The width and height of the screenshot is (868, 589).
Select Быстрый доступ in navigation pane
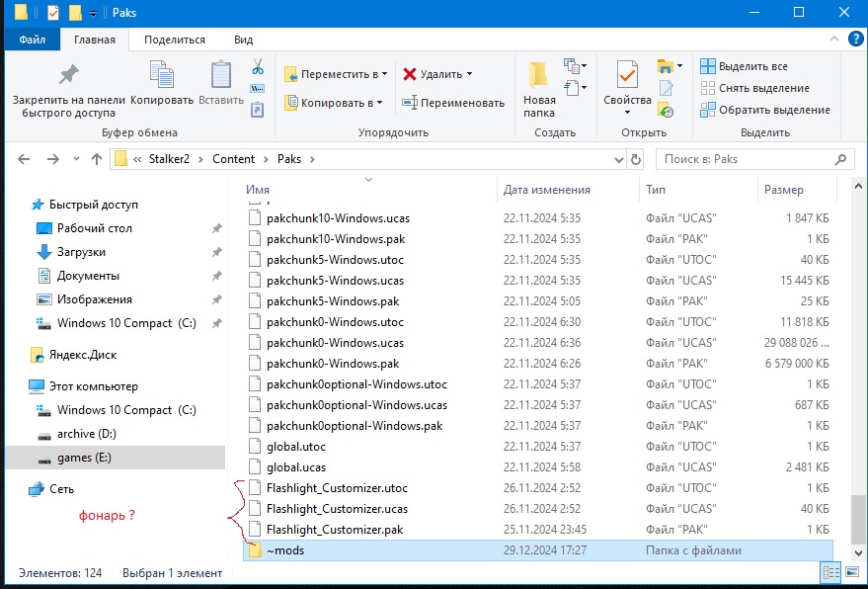pyautogui.click(x=94, y=205)
